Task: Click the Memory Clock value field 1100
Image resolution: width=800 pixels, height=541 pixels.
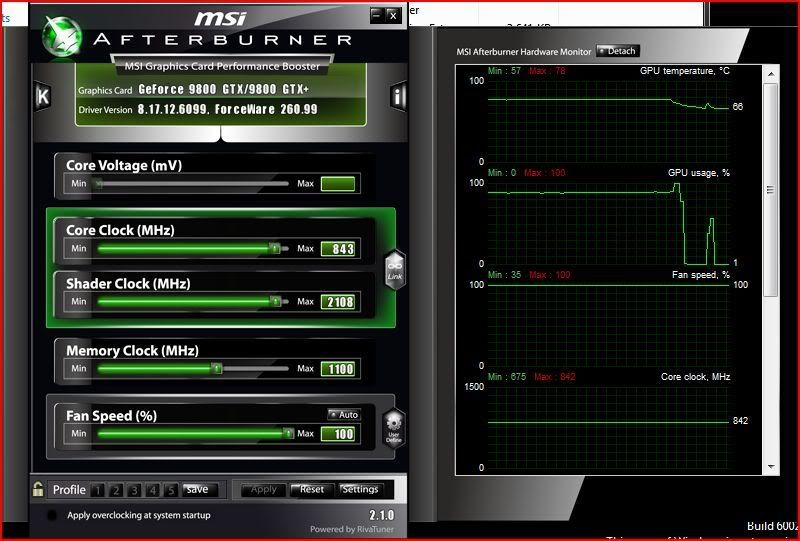Action: pyautogui.click(x=338, y=368)
